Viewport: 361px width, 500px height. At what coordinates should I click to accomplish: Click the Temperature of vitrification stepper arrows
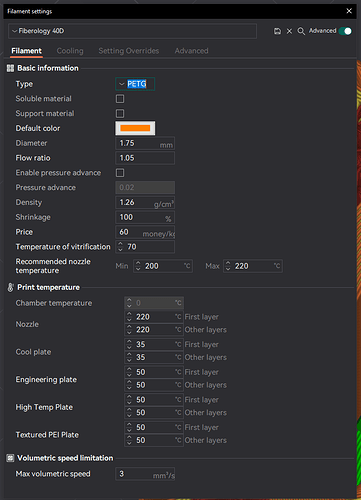point(120,247)
